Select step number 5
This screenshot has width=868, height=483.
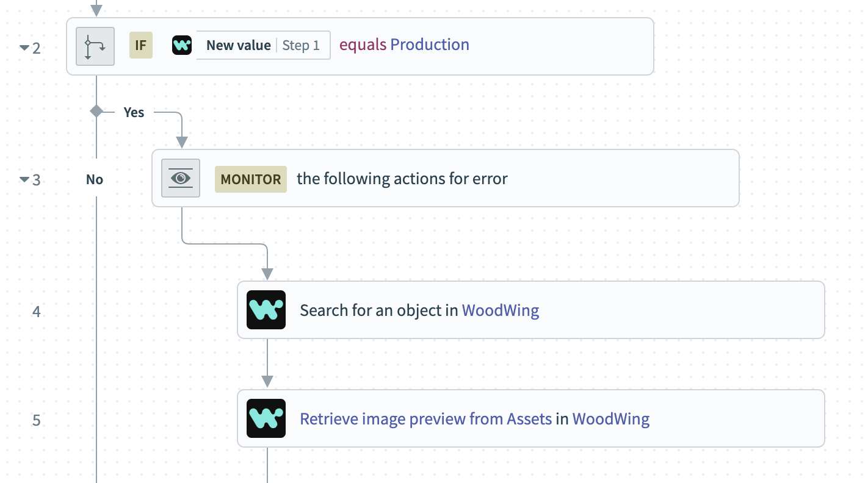(37, 420)
